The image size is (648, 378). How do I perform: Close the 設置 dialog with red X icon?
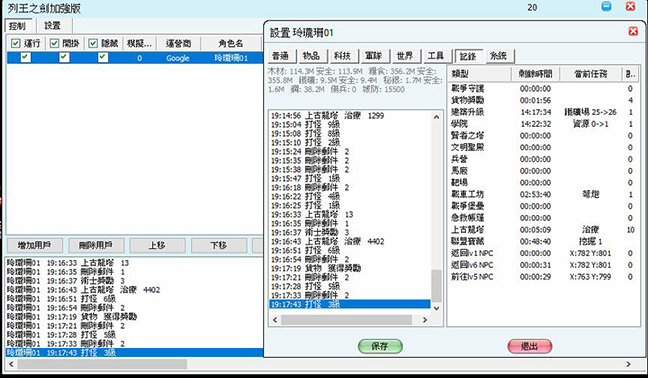[633, 31]
